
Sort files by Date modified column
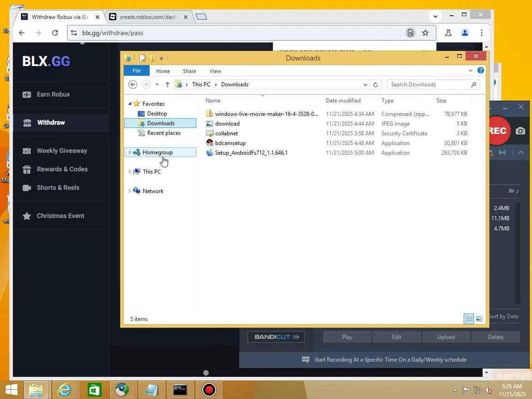click(351, 100)
